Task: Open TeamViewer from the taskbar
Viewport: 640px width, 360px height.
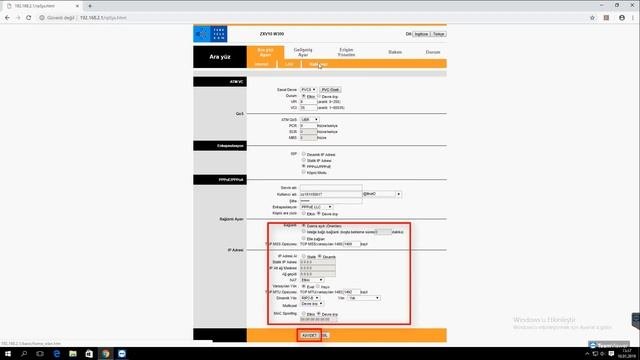Action: pyautogui.click(x=122, y=353)
